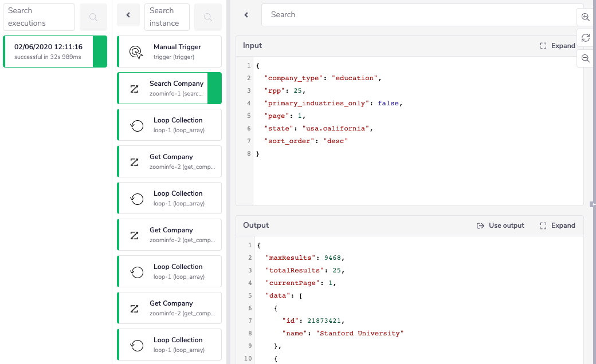Expand the Output panel
596x364 pixels.
[557, 225]
